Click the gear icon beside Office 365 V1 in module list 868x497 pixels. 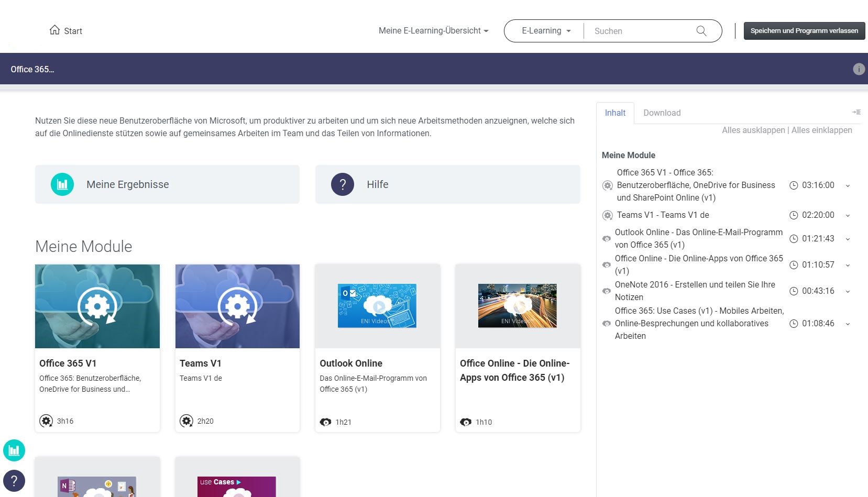click(x=608, y=185)
